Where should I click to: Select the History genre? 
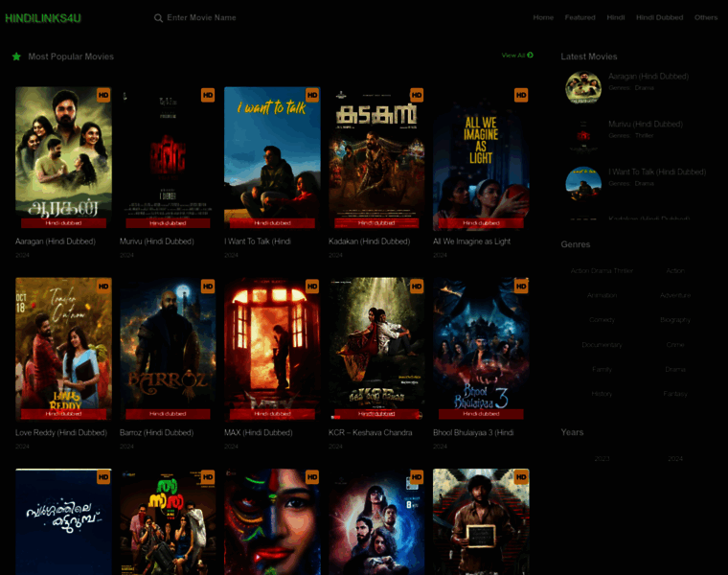(603, 394)
